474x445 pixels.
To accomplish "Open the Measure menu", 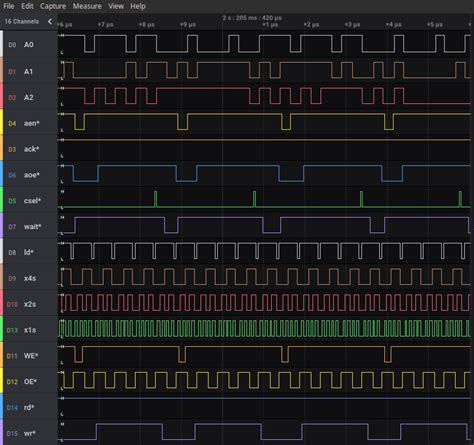I will (x=87, y=6).
